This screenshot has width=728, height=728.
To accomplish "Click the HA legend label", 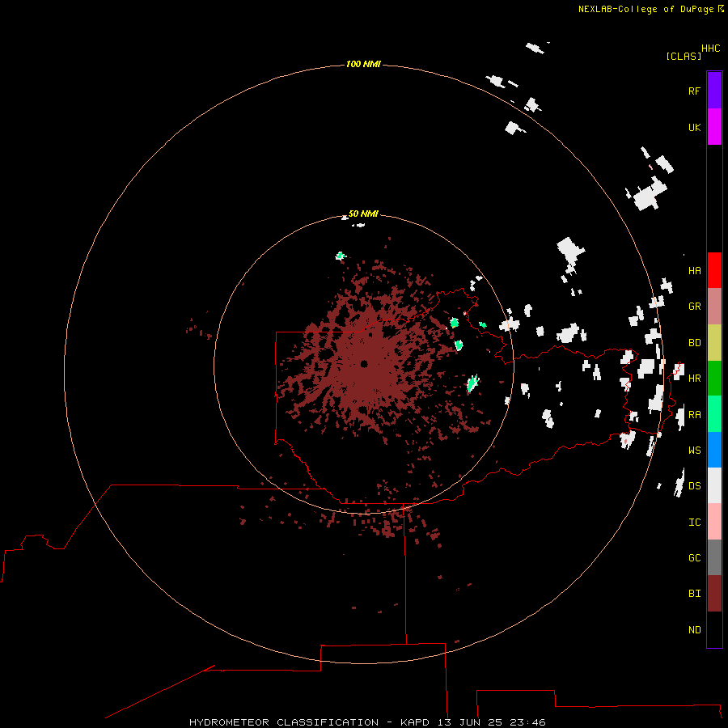I will [694, 270].
